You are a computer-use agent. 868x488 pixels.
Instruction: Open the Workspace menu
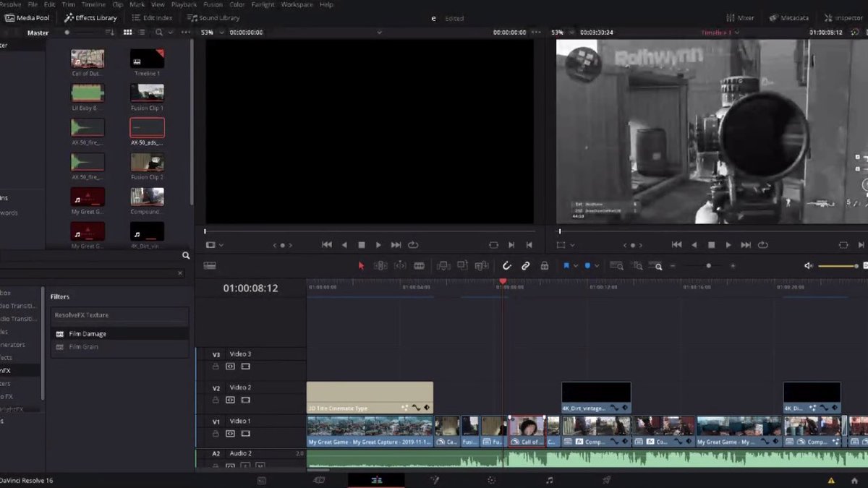click(x=297, y=4)
